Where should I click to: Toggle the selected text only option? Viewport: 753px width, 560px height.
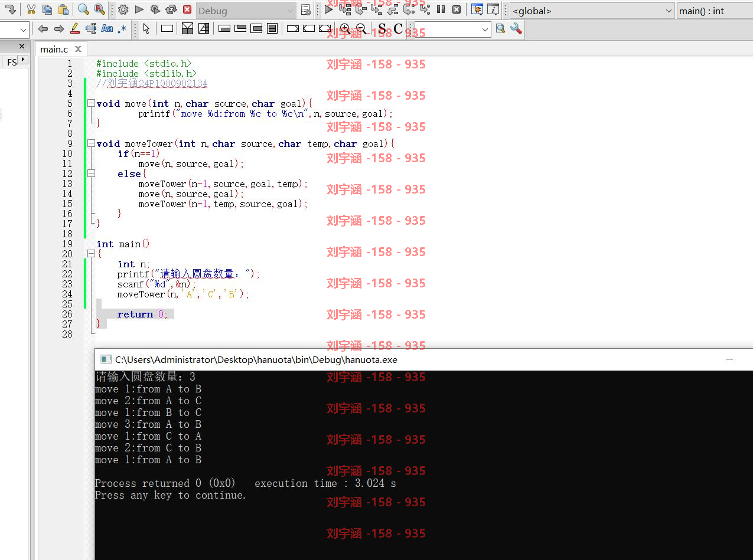(x=90, y=28)
